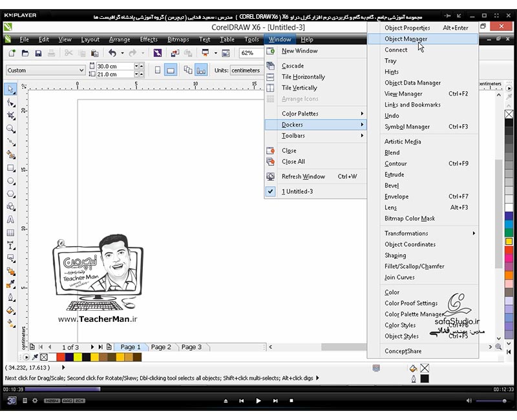The height and width of the screenshot is (420, 517).
Task: Open the zoom level 62% dropdown
Action: click(252, 53)
